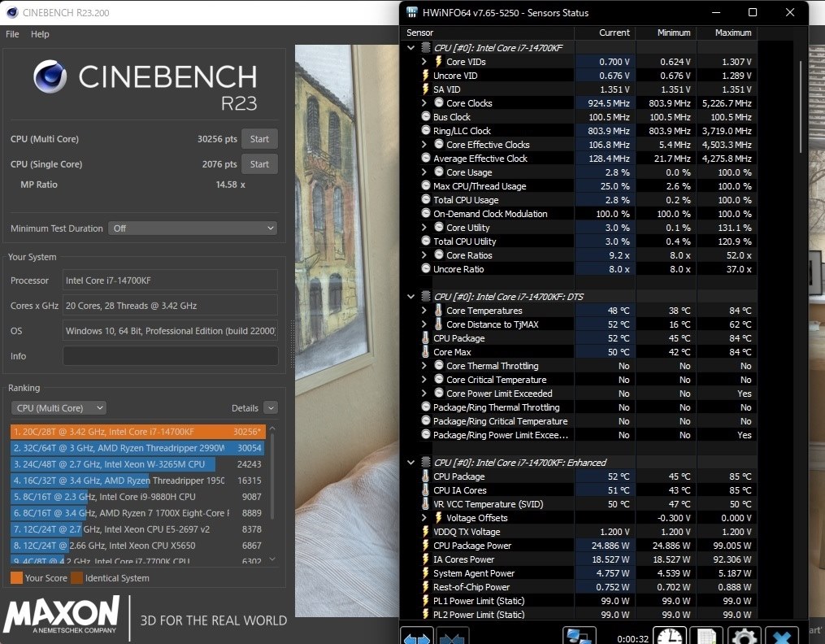Screen dimensions: 825x644
Task: Open the network/remote monitors icon in HWiNFO
Action: 580,636
